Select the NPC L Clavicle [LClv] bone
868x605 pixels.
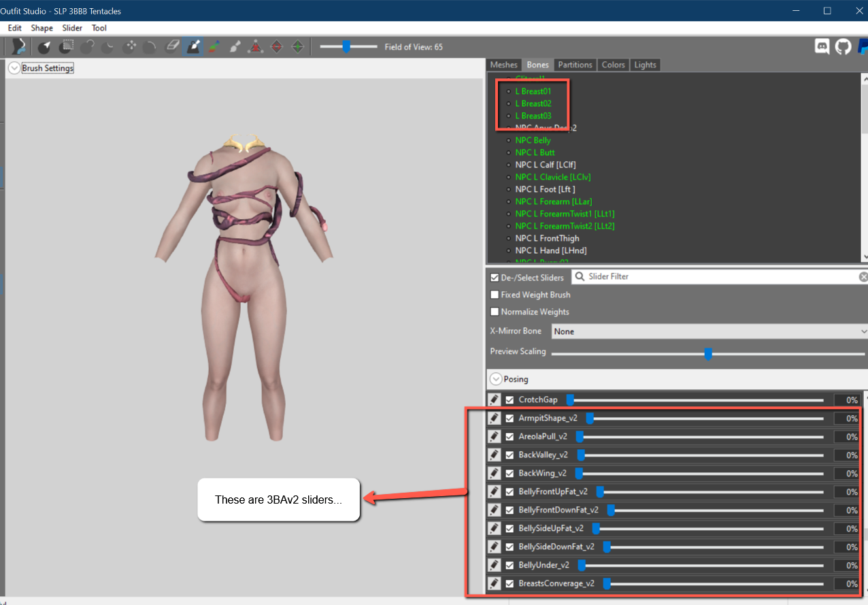point(553,177)
